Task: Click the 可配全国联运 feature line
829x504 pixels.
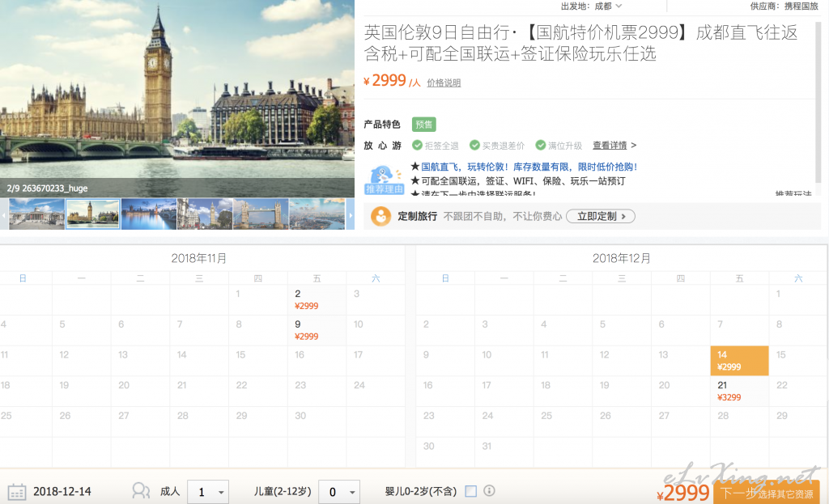Action: pyautogui.click(x=523, y=181)
